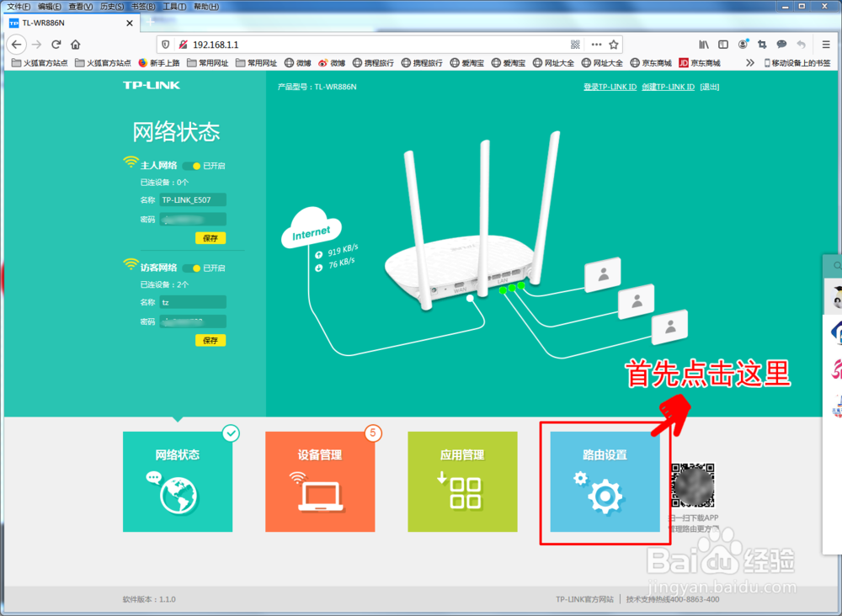Viewport: 842px width, 616px height.
Task: Open the 新手上路 bookmark
Action: (x=159, y=63)
